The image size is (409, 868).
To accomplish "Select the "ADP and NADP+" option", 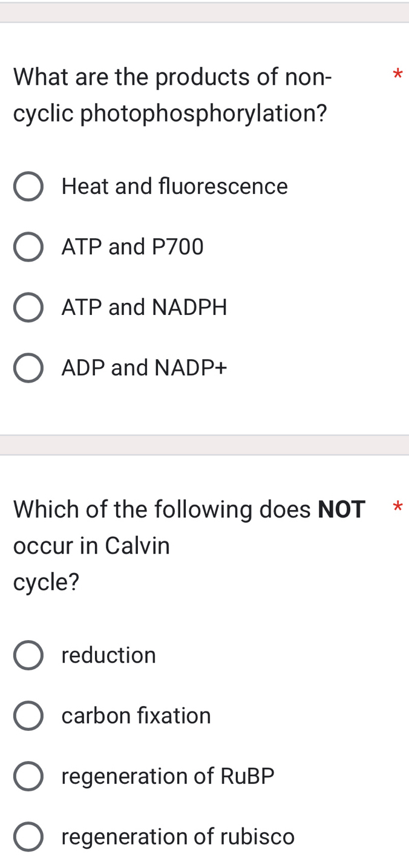I will (x=28, y=368).
